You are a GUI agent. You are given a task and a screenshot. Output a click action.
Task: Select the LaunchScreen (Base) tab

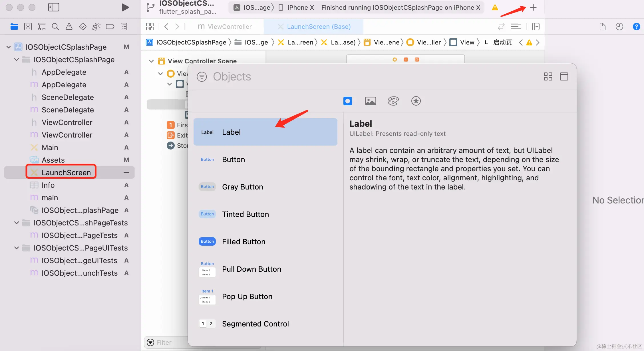click(x=319, y=27)
